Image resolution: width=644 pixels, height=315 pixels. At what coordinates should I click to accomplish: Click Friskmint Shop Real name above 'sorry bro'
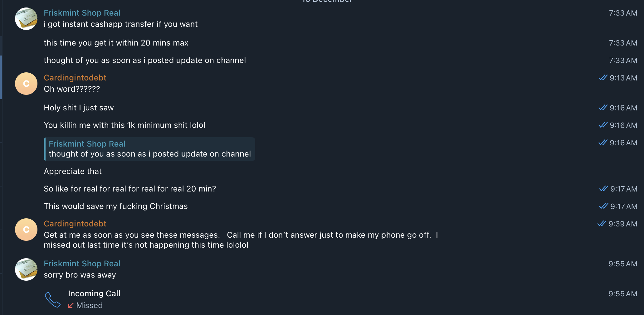coord(82,264)
